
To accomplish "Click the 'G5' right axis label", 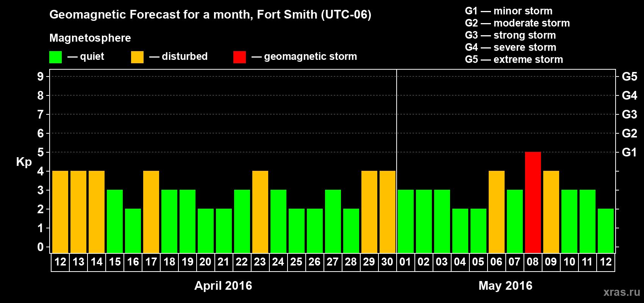I will 630,77.
